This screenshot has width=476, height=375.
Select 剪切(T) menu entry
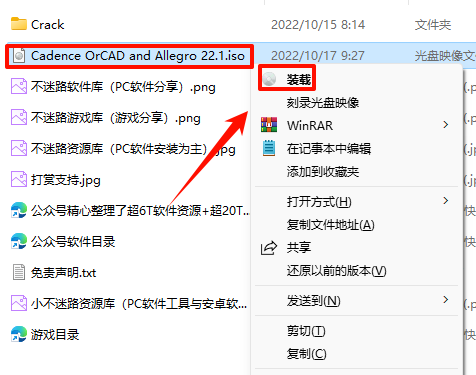coord(306,331)
